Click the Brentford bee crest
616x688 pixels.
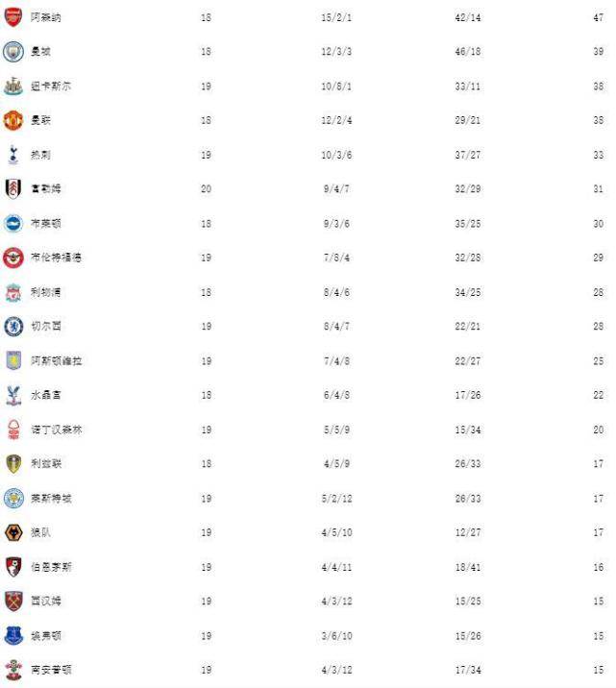(13, 258)
